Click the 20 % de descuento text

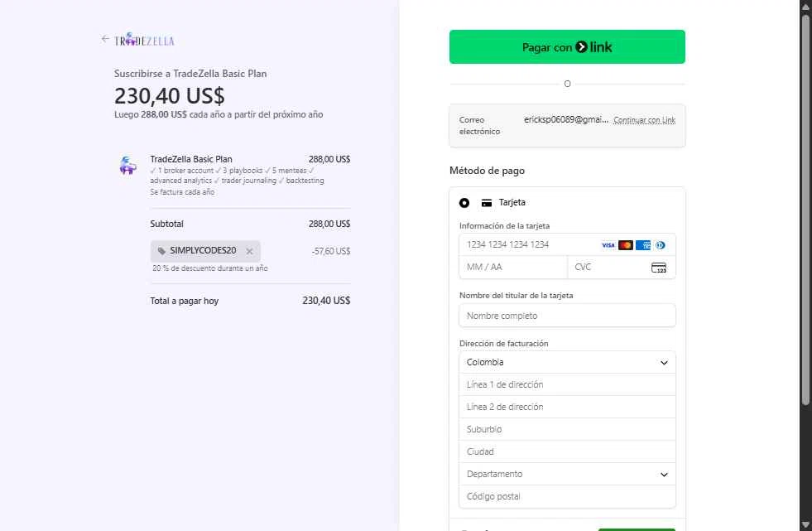click(x=209, y=268)
